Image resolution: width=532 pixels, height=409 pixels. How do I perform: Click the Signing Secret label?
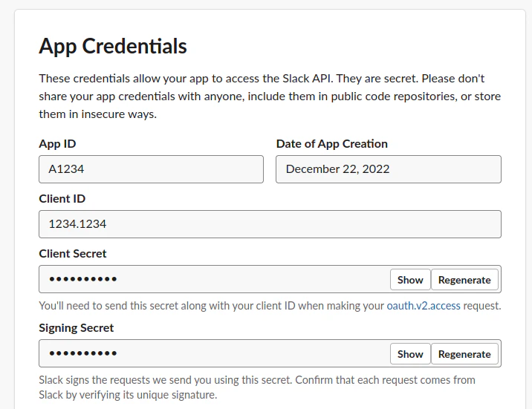(77, 328)
